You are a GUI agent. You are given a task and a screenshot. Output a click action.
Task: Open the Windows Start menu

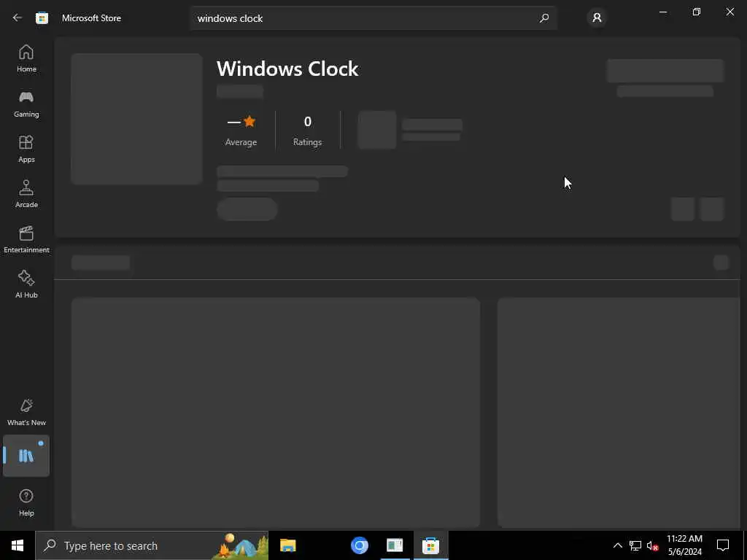point(18,545)
